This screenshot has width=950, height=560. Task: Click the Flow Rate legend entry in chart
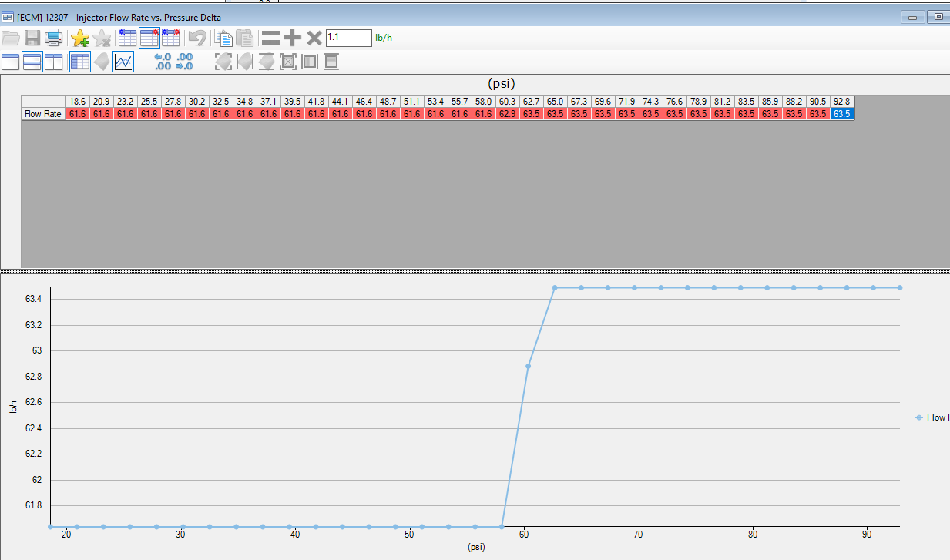pos(932,417)
